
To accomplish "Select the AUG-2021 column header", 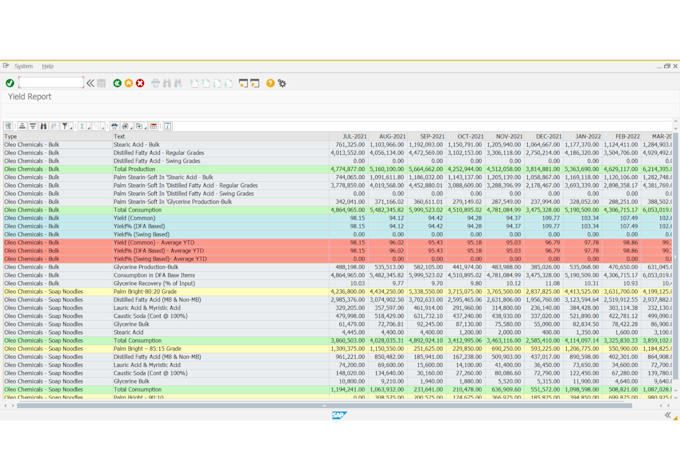I will [x=387, y=136].
